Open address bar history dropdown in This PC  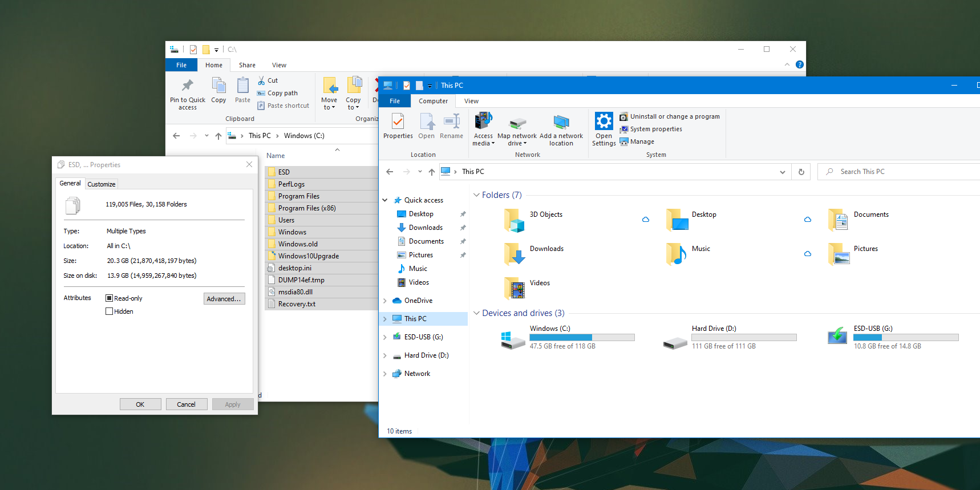point(783,172)
